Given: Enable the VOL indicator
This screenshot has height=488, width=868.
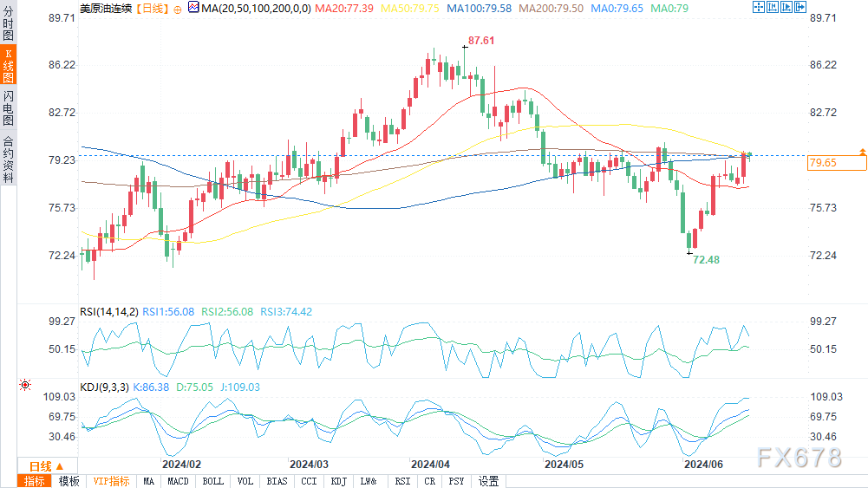Looking at the screenshot, I should [245, 481].
